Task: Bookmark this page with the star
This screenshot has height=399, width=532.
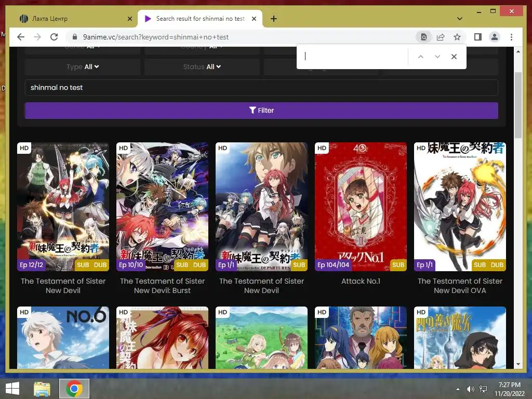Action: (x=457, y=37)
